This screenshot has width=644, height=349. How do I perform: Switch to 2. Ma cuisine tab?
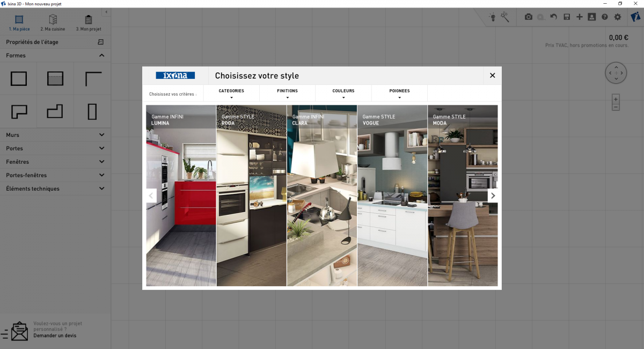[53, 23]
